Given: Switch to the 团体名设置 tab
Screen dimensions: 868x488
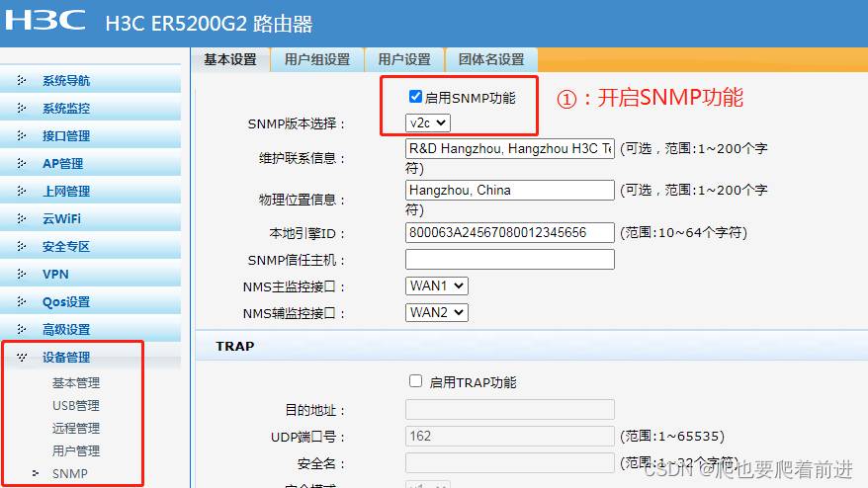Looking at the screenshot, I should [491, 59].
